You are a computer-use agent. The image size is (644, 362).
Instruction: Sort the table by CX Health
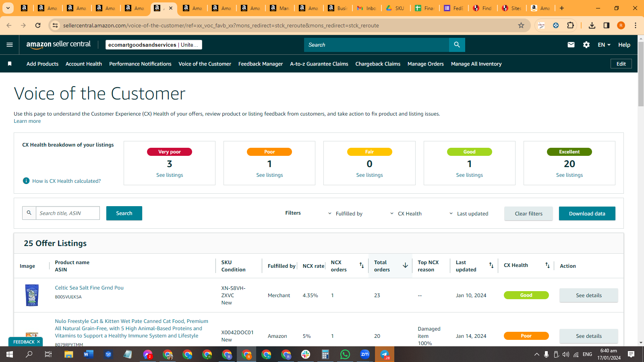click(x=547, y=265)
